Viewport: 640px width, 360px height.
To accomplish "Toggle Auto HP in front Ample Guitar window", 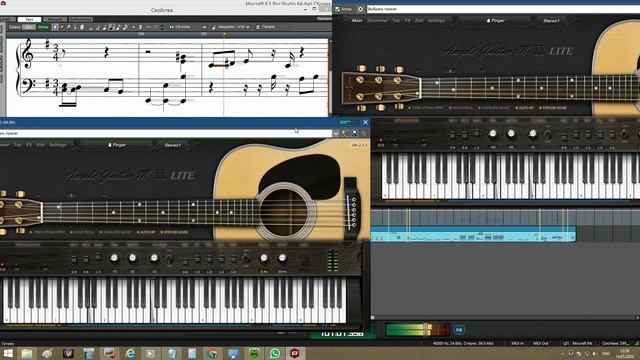I will 146,232.
